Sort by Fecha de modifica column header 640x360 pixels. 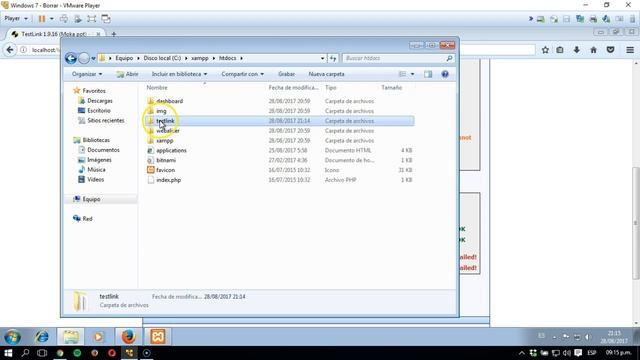(x=293, y=87)
